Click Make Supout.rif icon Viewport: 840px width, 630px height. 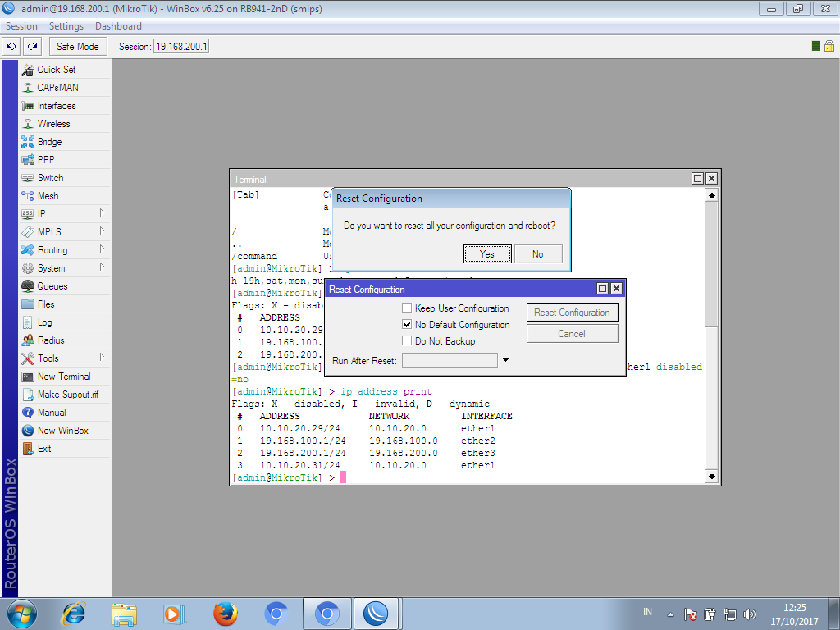click(x=27, y=395)
